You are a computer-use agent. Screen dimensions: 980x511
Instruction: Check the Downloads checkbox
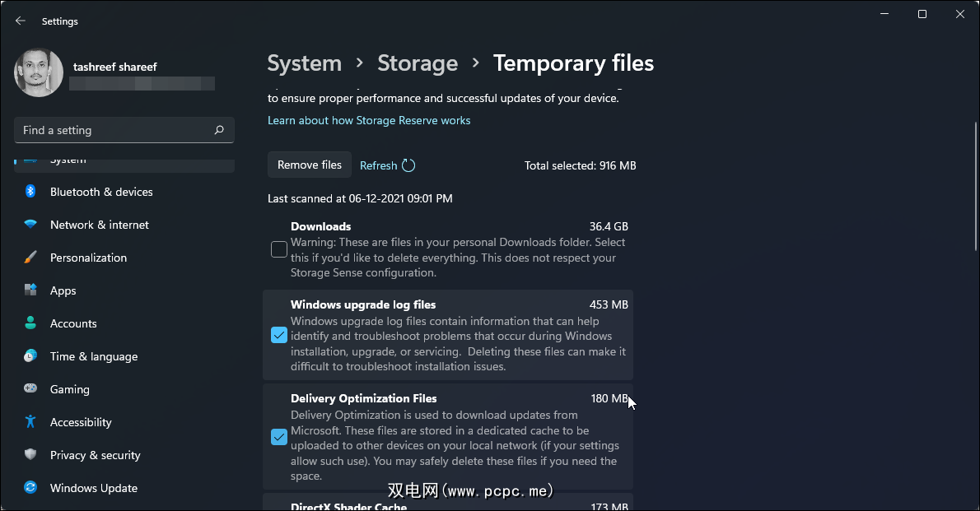279,249
